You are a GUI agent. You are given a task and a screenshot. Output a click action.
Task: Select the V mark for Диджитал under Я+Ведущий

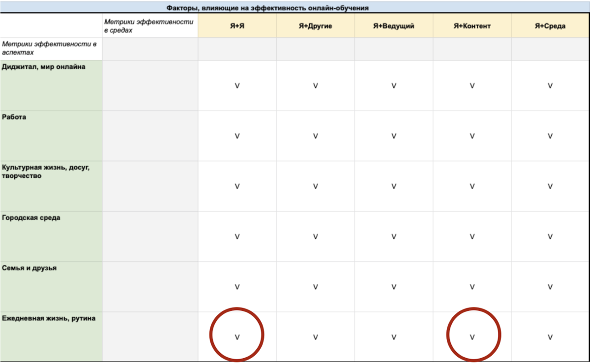393,86
